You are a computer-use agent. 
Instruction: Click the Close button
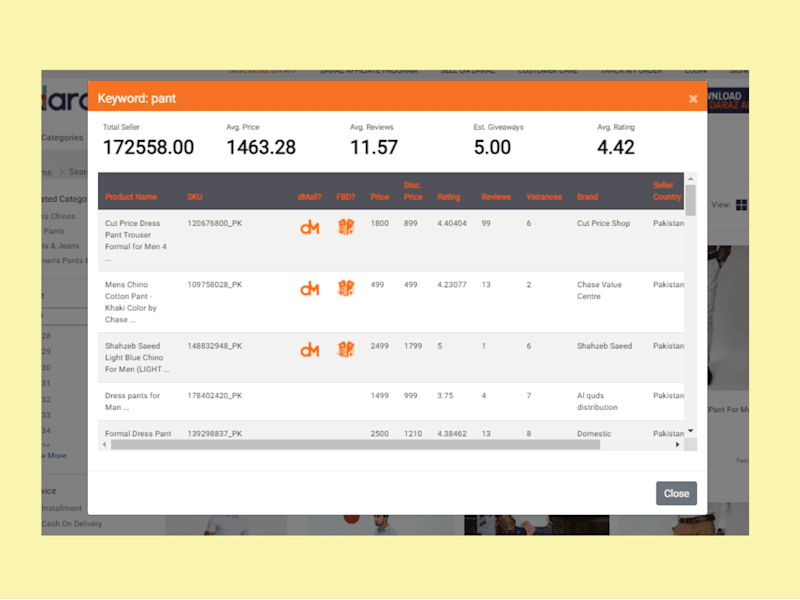[676, 493]
